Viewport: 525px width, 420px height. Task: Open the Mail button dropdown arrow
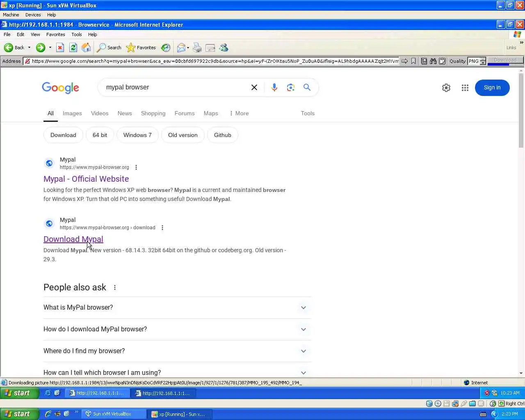click(188, 48)
